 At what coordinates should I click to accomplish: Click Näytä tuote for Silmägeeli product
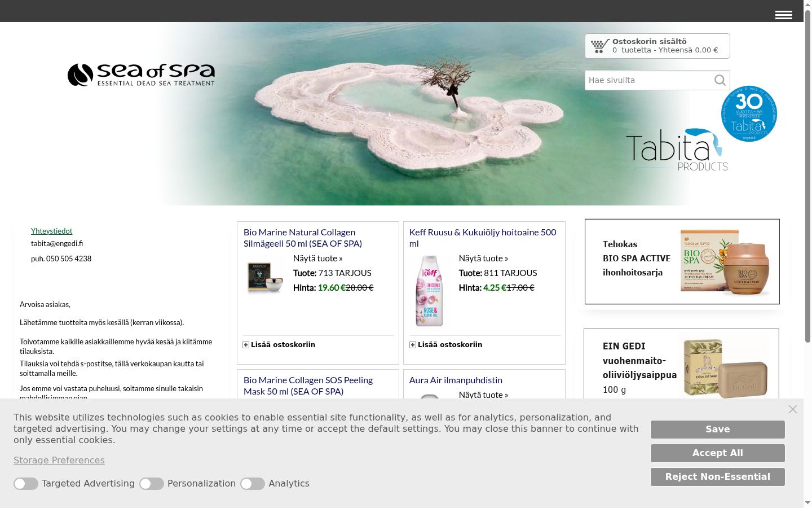(318, 259)
